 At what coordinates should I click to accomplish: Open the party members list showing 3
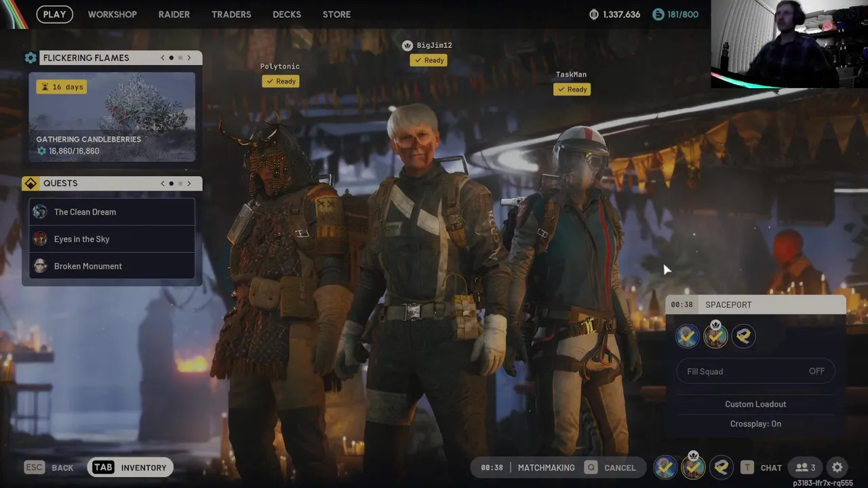pos(806,468)
